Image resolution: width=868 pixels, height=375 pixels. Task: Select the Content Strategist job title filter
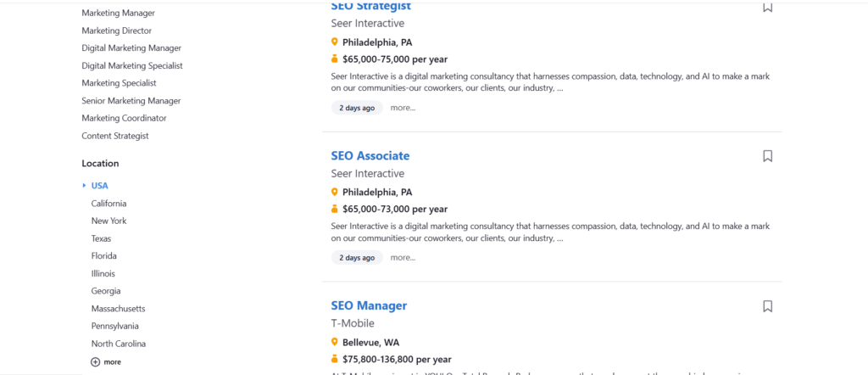[x=115, y=136]
